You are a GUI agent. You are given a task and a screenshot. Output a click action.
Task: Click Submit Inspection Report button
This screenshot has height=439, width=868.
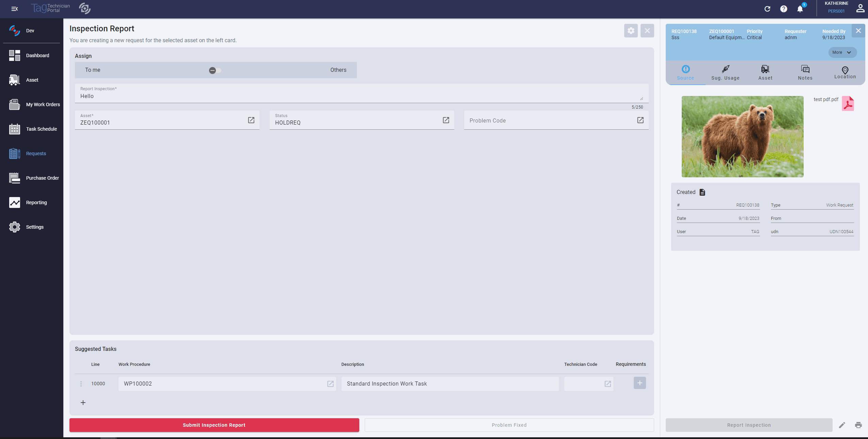(x=215, y=425)
